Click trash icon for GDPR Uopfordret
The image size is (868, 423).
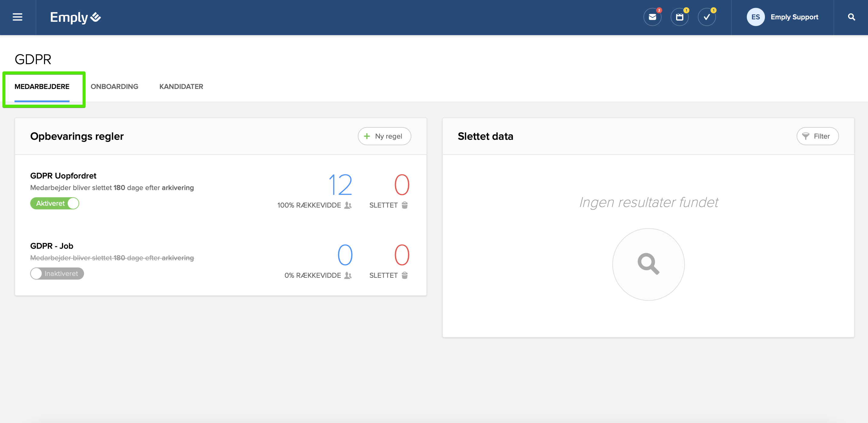pos(405,205)
